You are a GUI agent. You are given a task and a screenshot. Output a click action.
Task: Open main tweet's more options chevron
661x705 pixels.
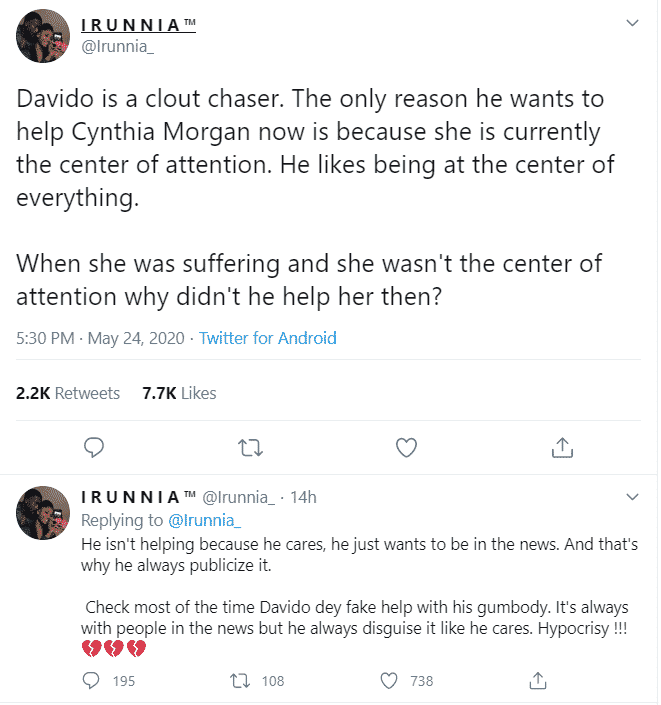coord(632,22)
